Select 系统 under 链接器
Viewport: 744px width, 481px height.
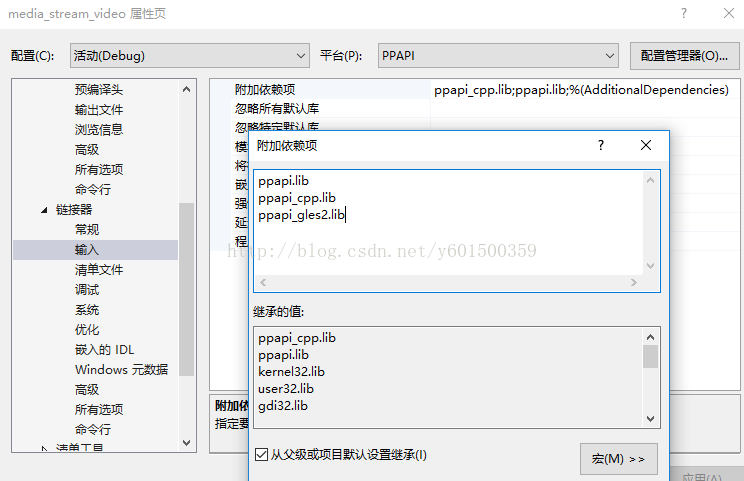click(x=87, y=310)
